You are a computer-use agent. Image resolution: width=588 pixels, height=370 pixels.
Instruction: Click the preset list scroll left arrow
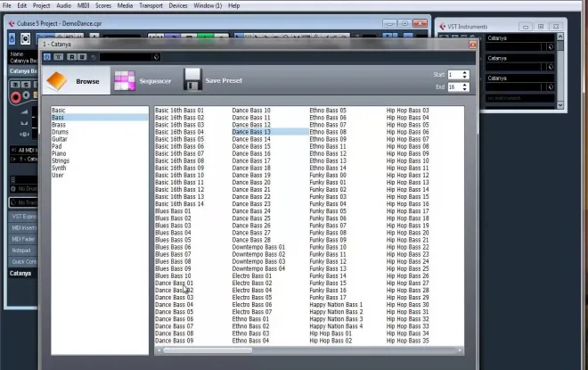point(159,350)
